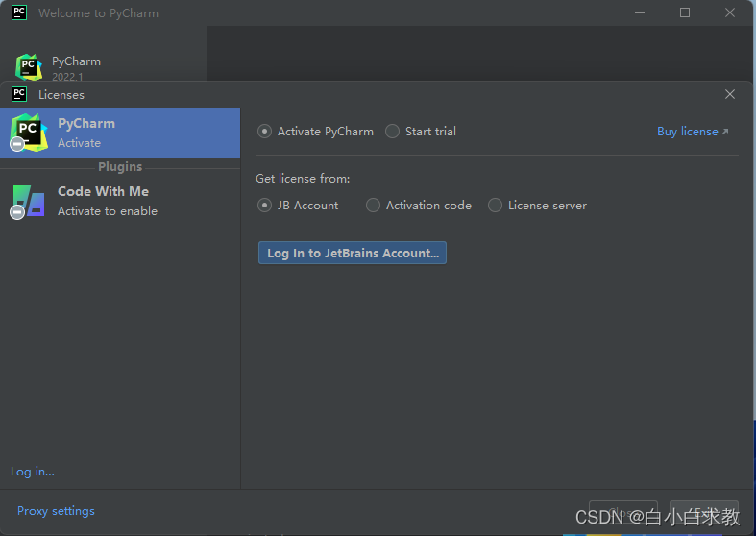Click the PC icon in Welcome window title bar
This screenshot has width=756, height=536.
click(19, 12)
